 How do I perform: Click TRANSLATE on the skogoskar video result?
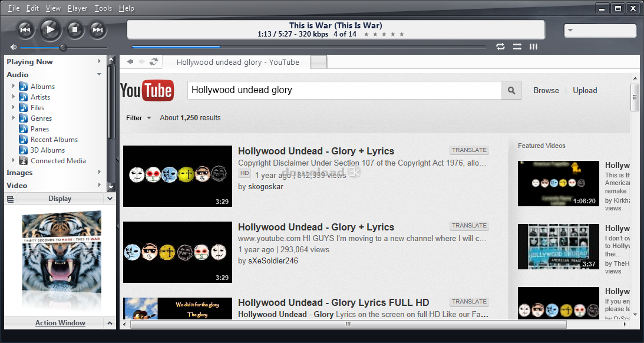pyautogui.click(x=469, y=150)
